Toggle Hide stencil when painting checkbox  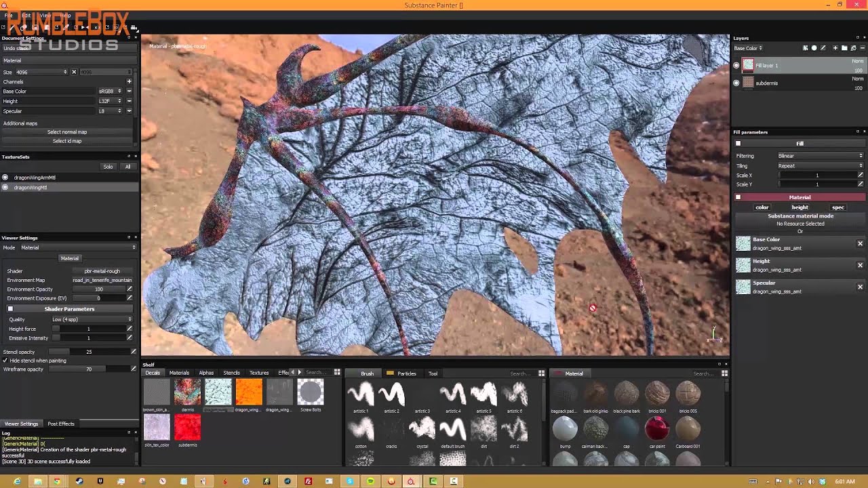(5, 361)
